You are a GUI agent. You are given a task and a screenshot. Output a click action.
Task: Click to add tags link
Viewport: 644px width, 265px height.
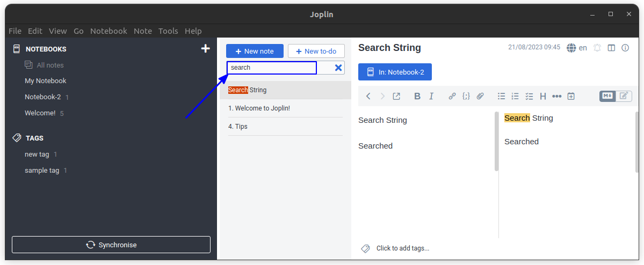(402, 248)
